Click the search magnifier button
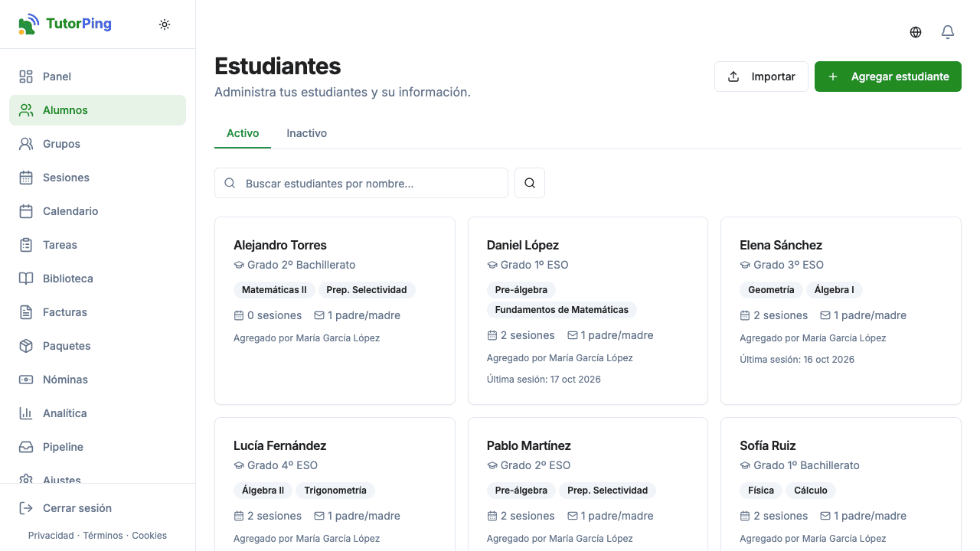This screenshot has width=980, height=551. click(530, 183)
